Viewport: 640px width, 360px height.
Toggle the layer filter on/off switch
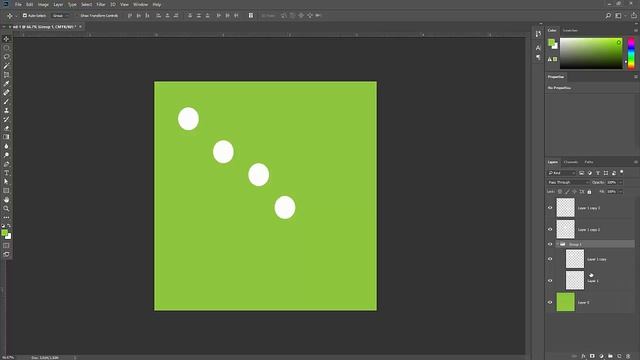point(622,172)
